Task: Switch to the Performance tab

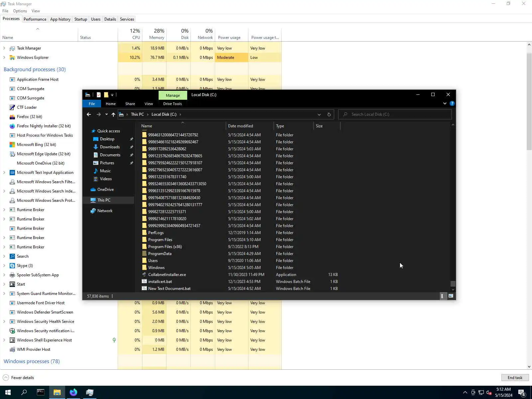Action: click(x=35, y=19)
